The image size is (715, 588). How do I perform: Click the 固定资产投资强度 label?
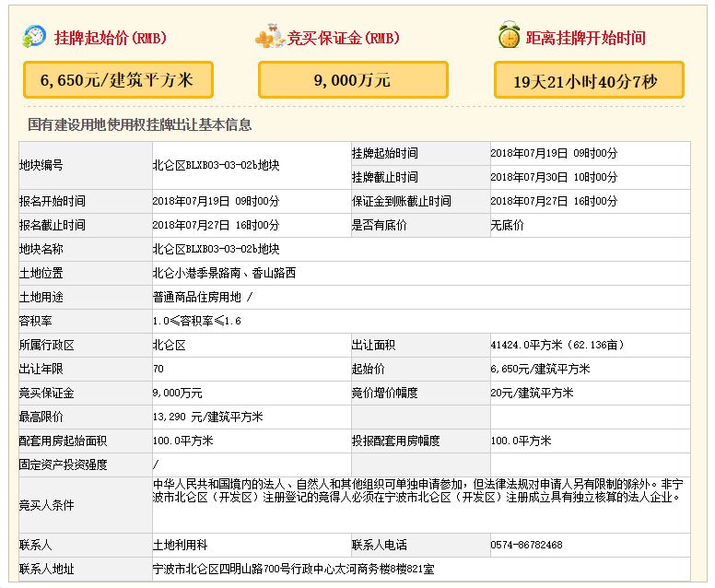(x=63, y=465)
